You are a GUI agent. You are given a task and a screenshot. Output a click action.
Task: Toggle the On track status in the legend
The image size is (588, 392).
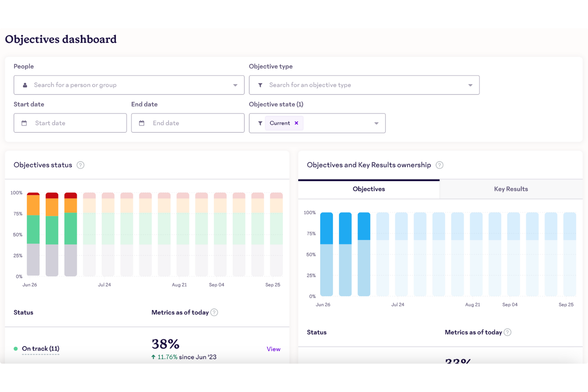41,348
